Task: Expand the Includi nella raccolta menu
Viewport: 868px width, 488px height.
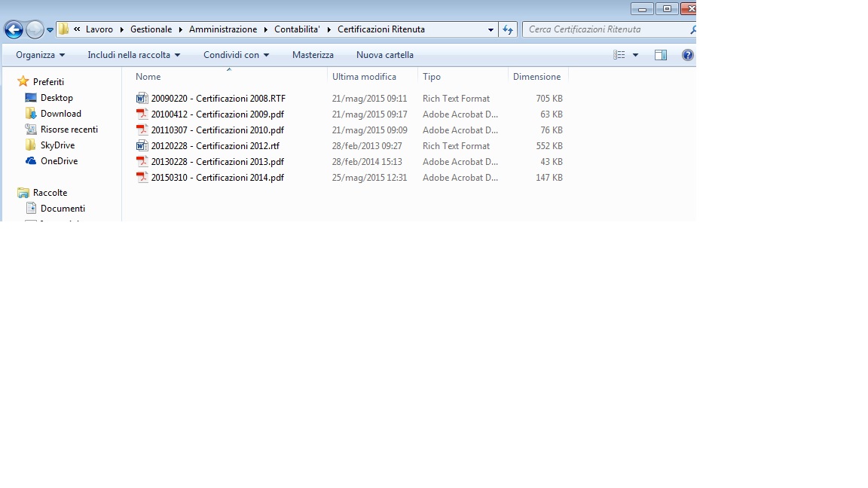Action: pyautogui.click(x=133, y=55)
